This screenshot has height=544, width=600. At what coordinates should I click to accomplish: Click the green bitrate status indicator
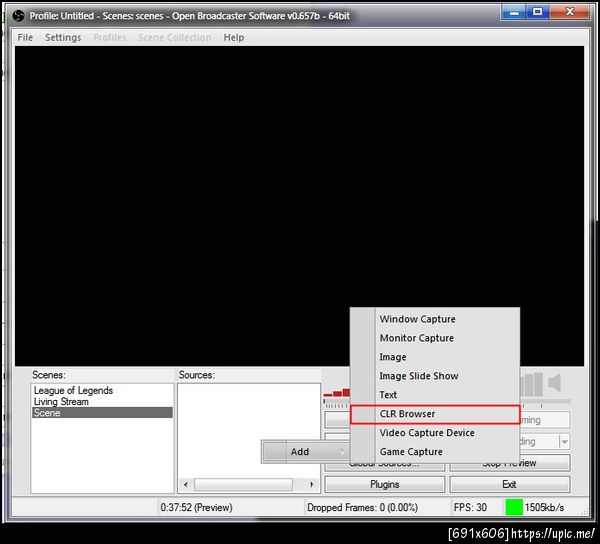point(514,508)
